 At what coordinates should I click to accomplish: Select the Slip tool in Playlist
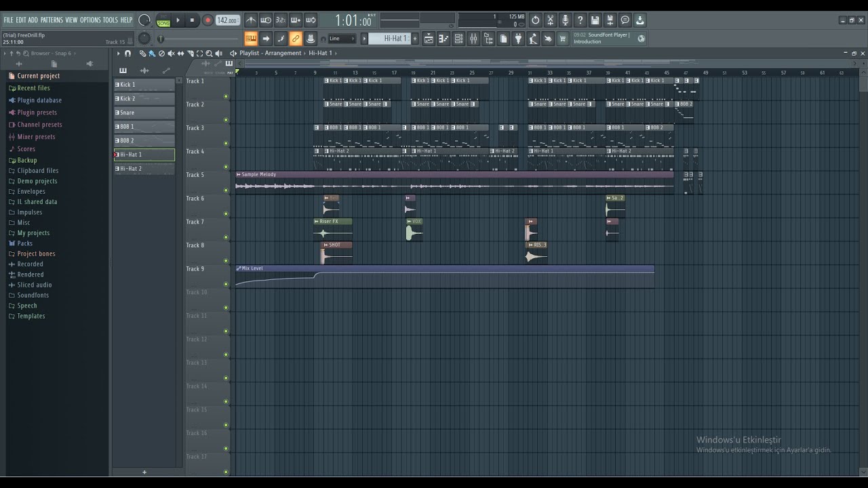(180, 53)
